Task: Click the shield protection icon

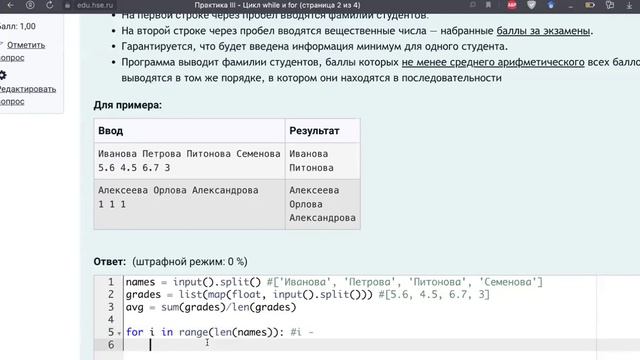Action: tap(531, 5)
